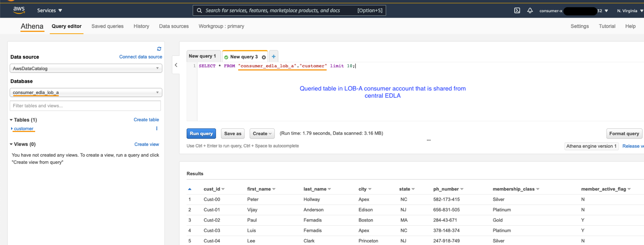Screen dimensions: 644x245
Task: Open Settings in Athena header
Action: pyautogui.click(x=580, y=26)
